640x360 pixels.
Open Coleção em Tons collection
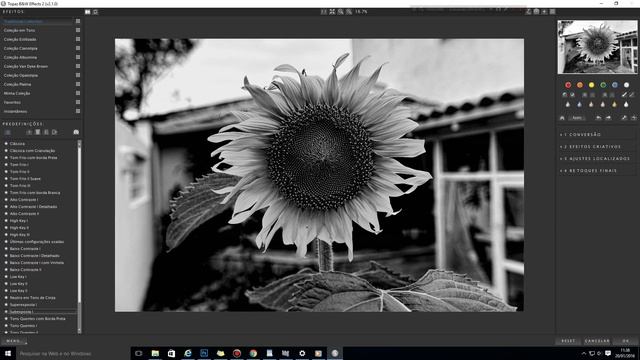coord(20,30)
